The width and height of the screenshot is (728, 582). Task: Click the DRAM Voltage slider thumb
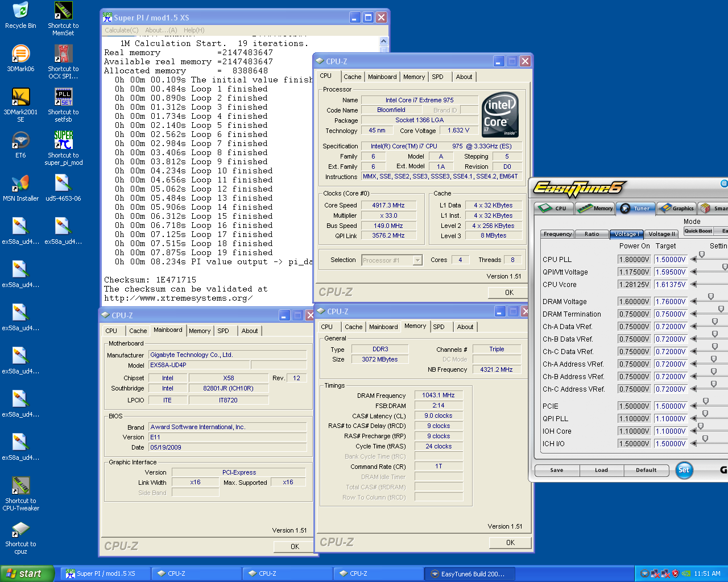coord(711,297)
